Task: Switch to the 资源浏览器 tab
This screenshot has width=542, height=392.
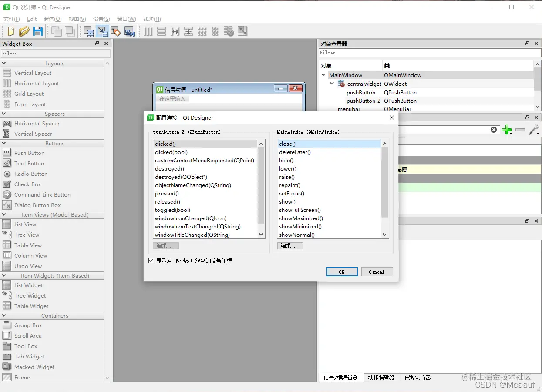Action: click(417, 378)
